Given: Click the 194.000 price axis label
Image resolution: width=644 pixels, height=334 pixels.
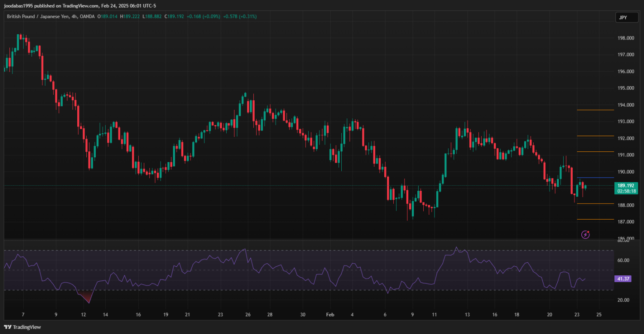Looking at the screenshot, I should [x=626, y=105].
